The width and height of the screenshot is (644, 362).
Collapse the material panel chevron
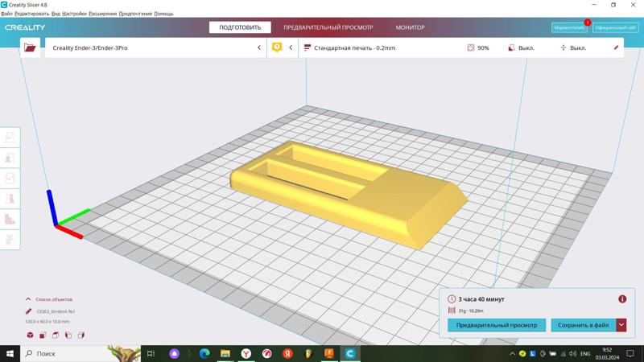pyautogui.click(x=291, y=47)
